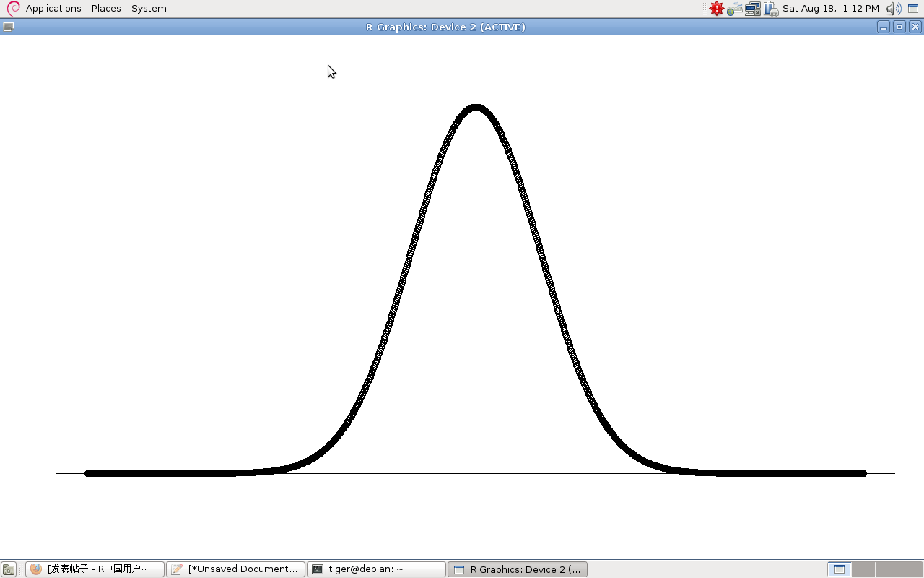Switch to the Firefox R中国用户 taskbar window
Screen dimensions: 924x578
click(x=95, y=569)
